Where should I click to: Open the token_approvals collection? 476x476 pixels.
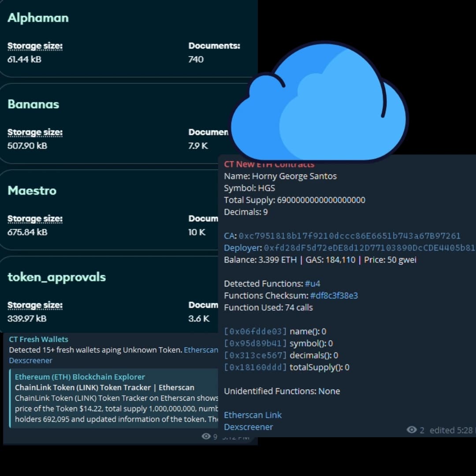56,277
